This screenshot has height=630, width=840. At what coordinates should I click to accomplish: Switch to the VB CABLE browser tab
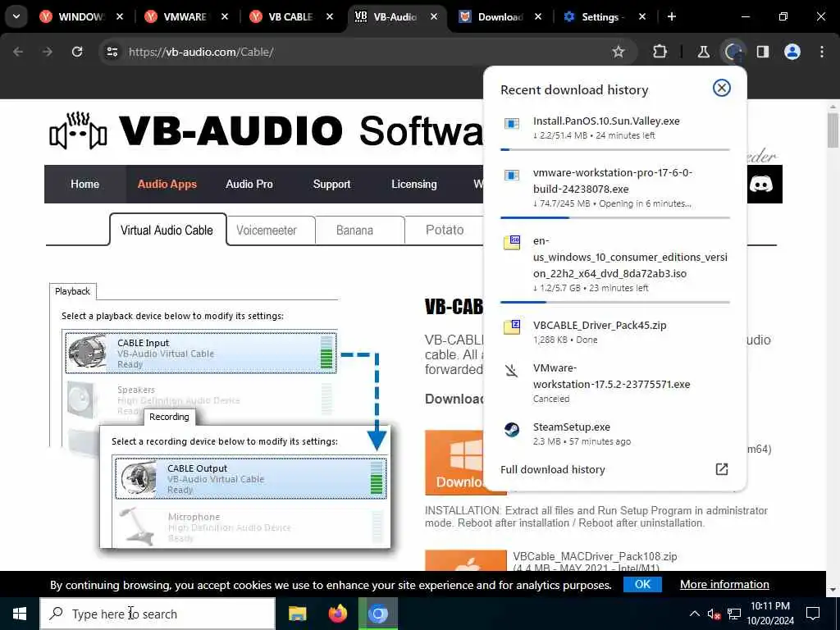coord(290,17)
